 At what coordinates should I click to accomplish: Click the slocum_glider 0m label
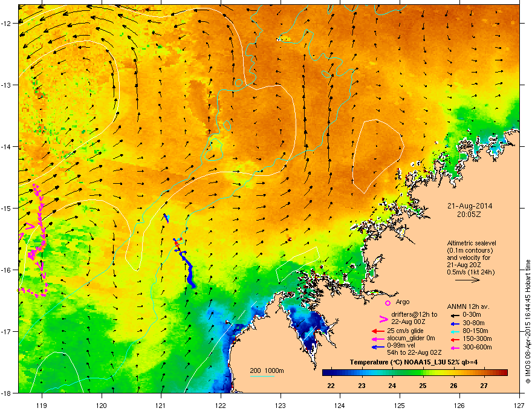(411, 338)
